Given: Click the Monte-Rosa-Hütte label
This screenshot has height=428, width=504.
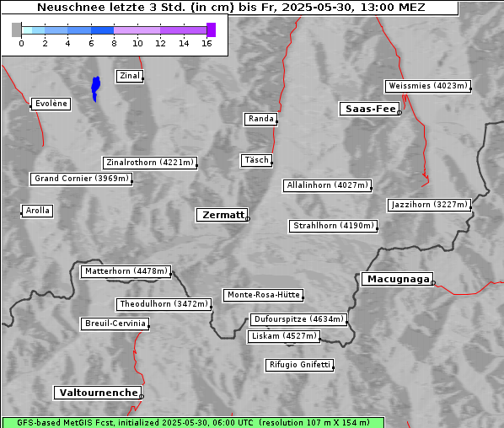Looking at the screenshot, I should click(x=263, y=295).
